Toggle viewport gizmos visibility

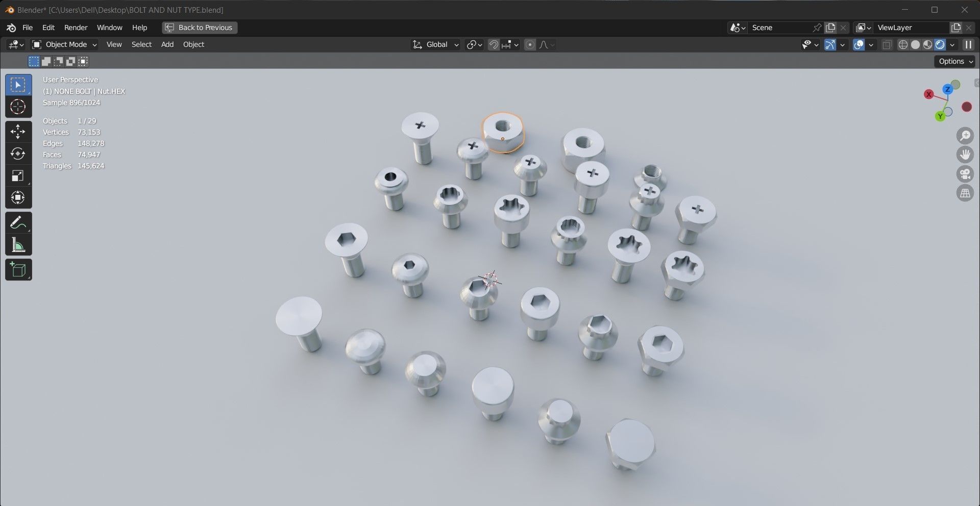coord(830,44)
